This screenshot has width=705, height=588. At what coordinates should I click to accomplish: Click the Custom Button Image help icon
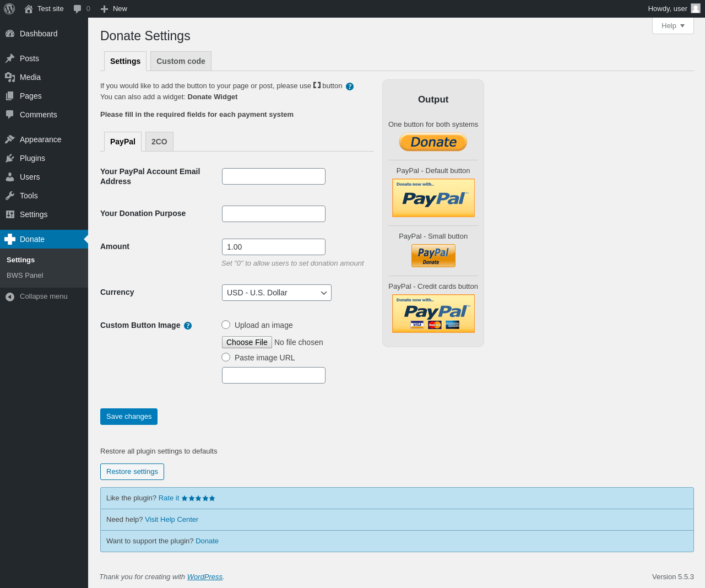tap(188, 326)
